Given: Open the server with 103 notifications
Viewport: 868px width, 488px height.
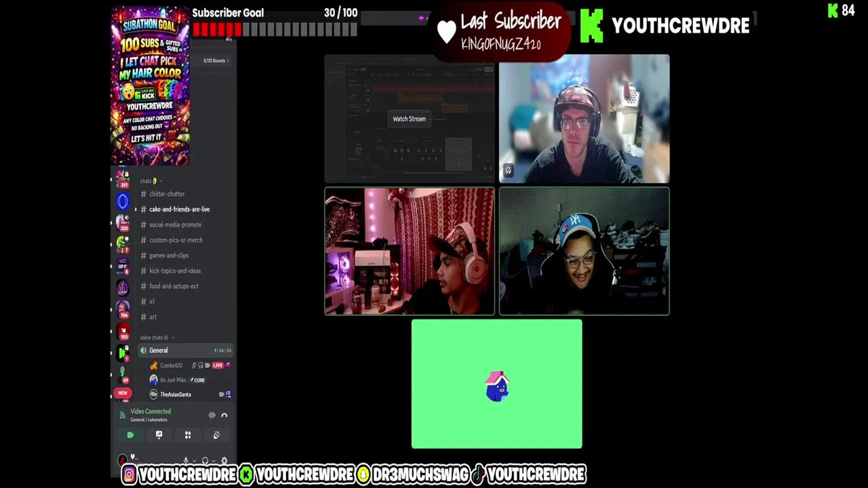Looking at the screenshot, I should (x=123, y=332).
